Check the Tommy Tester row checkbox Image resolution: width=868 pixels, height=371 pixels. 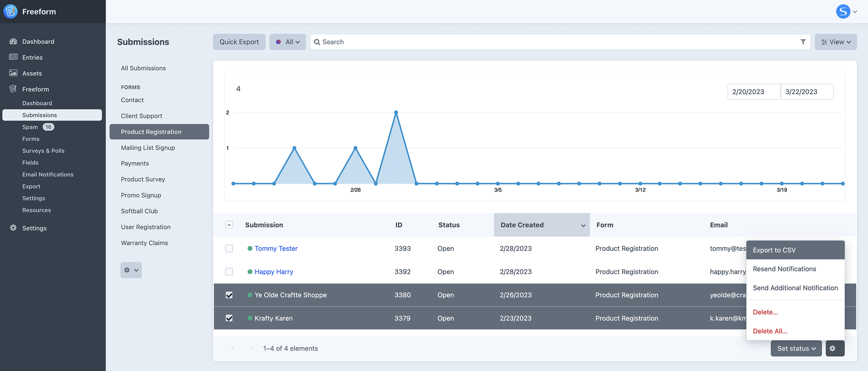229,248
